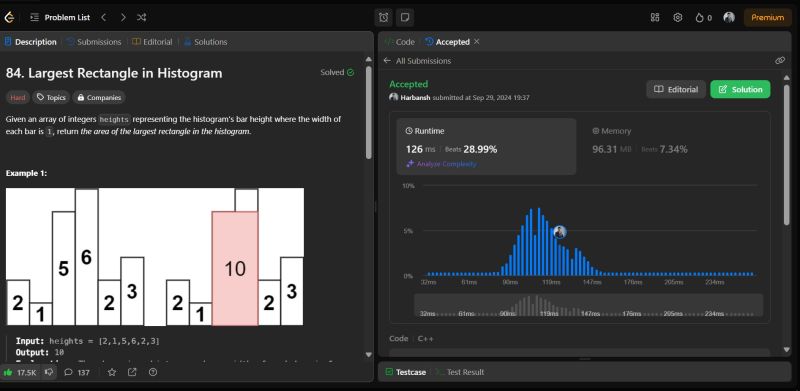
Task: Go to previous problem arrow
Action: point(104,17)
